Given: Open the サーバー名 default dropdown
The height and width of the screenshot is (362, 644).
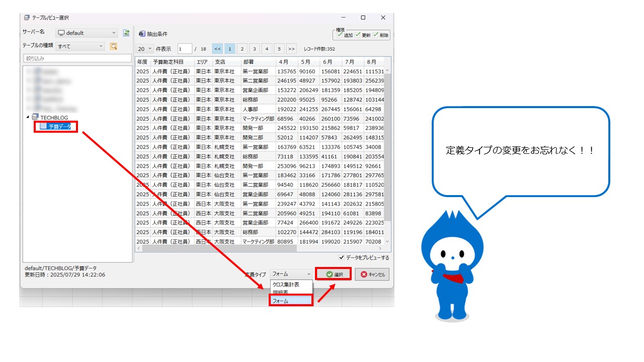Looking at the screenshot, I should (x=87, y=33).
